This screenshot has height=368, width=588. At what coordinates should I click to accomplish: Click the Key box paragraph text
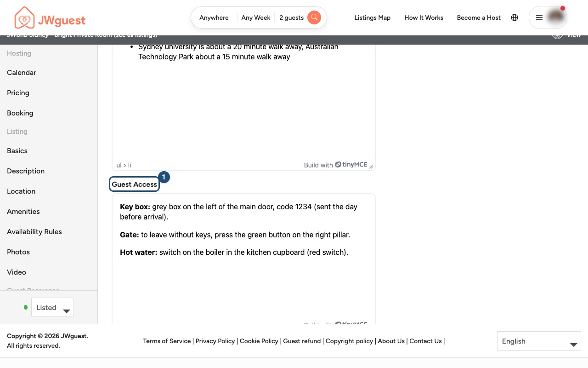[x=238, y=212]
